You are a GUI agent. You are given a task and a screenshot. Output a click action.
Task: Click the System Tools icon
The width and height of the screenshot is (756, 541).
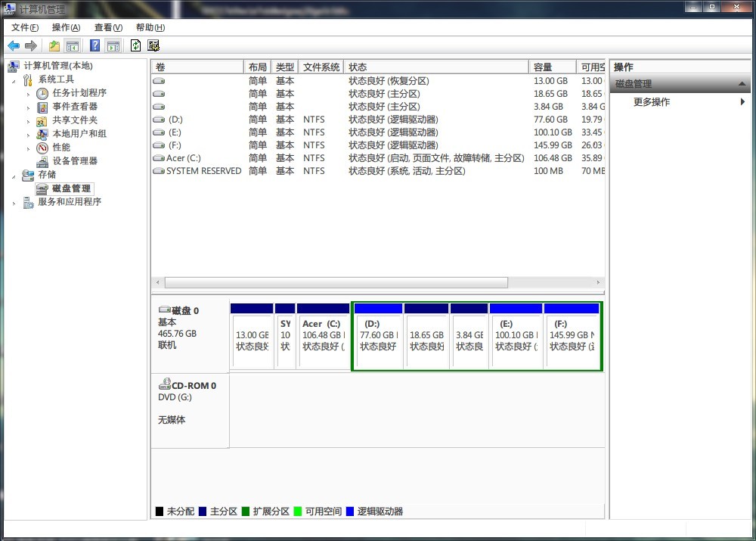tap(28, 79)
